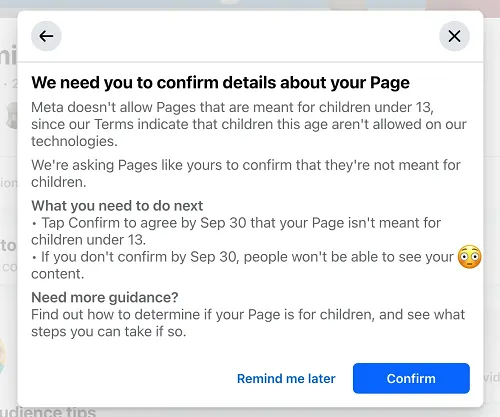The width and height of the screenshot is (500, 417).
Task: Open the "Find out how to determine" guidance text
Action: click(248, 323)
